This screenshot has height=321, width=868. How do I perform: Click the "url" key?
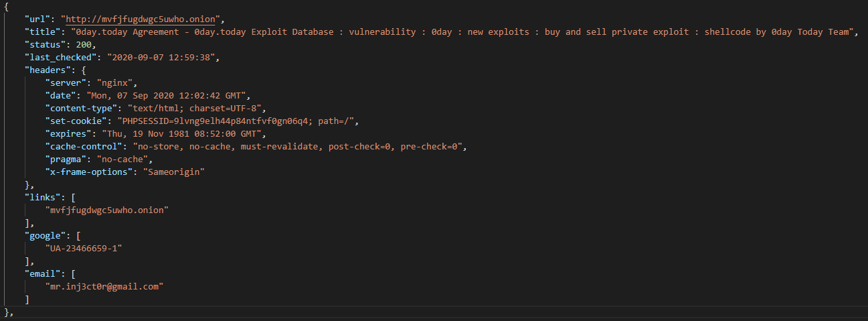pos(37,19)
